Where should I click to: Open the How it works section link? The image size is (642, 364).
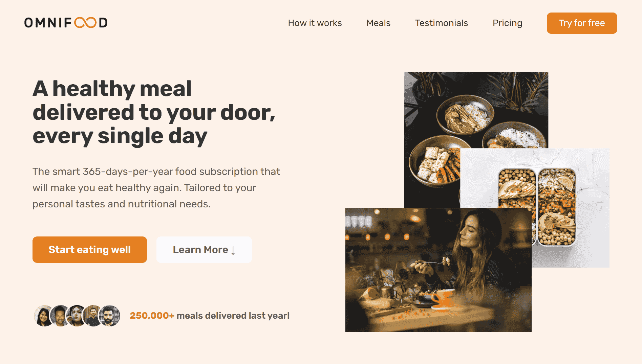click(315, 23)
